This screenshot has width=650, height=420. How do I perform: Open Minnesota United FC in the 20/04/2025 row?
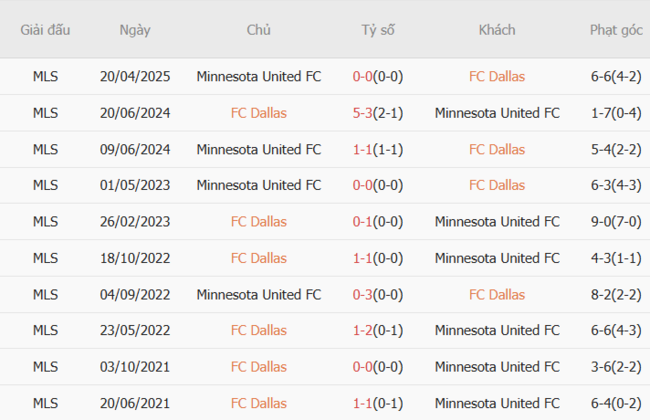(x=259, y=76)
